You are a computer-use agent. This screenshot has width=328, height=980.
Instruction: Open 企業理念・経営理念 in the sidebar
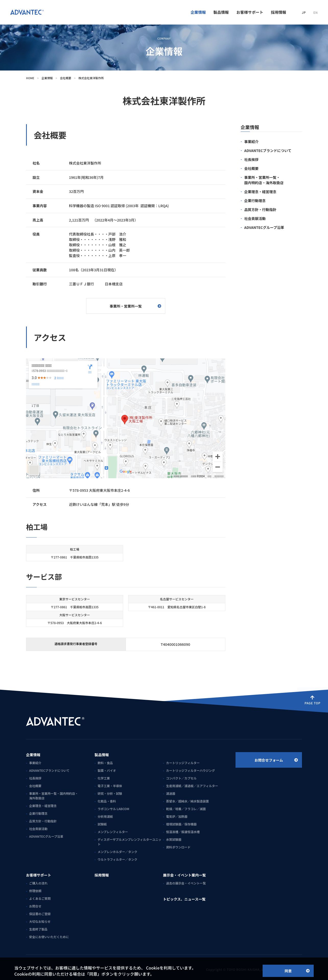(260, 192)
